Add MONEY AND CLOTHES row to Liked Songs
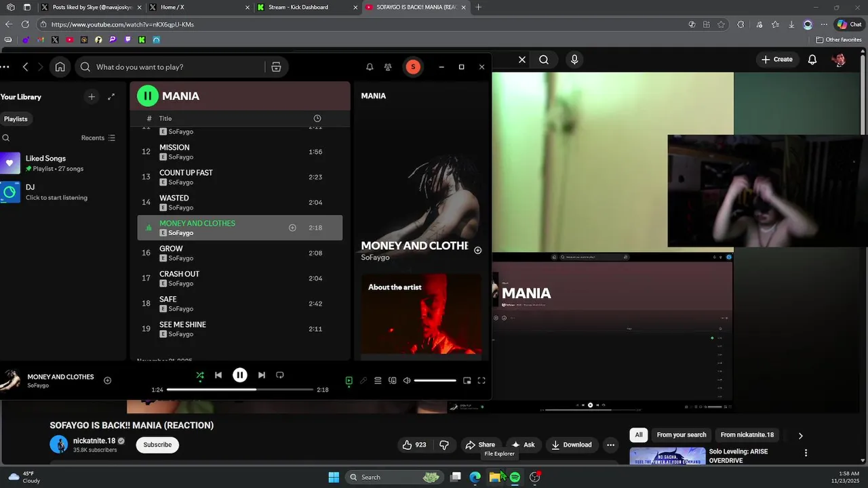This screenshot has width=868, height=488. coord(292,228)
